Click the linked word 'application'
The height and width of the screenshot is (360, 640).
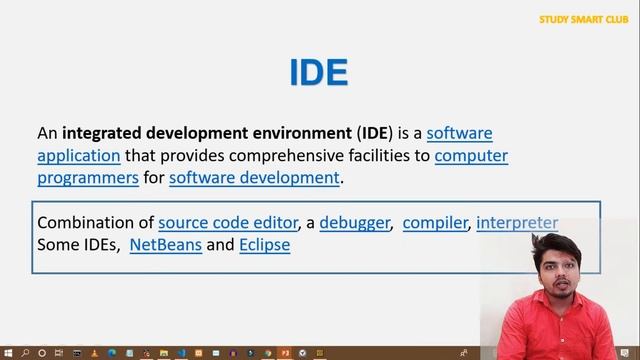click(79, 156)
